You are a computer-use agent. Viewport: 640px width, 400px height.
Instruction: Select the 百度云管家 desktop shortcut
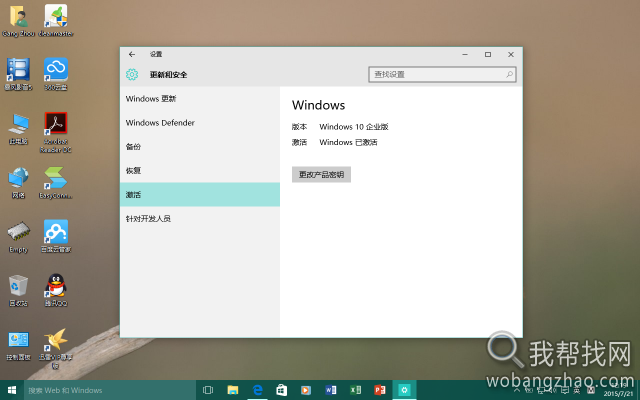(56, 236)
